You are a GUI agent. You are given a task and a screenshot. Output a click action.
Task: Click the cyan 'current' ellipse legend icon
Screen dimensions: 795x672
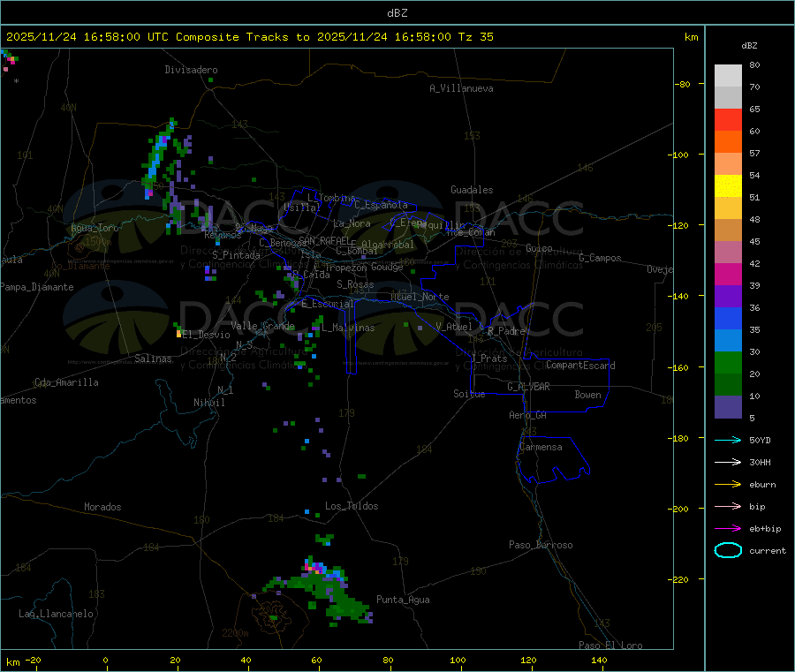tap(728, 550)
